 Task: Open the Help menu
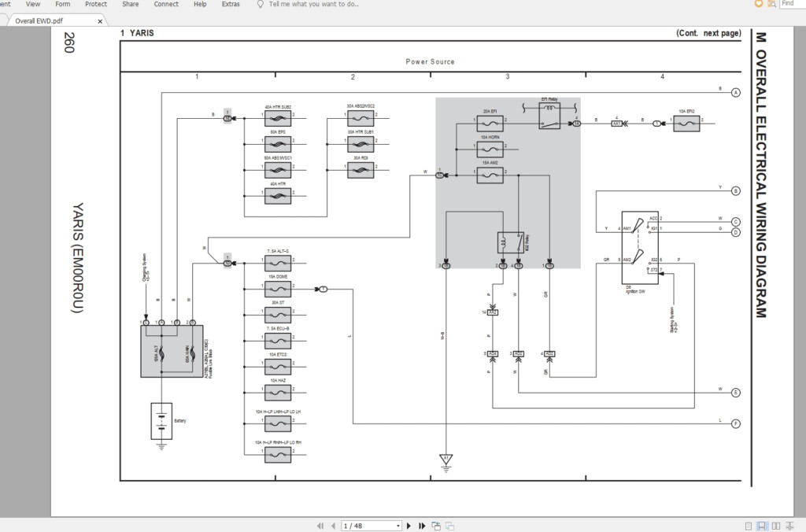[x=200, y=4]
